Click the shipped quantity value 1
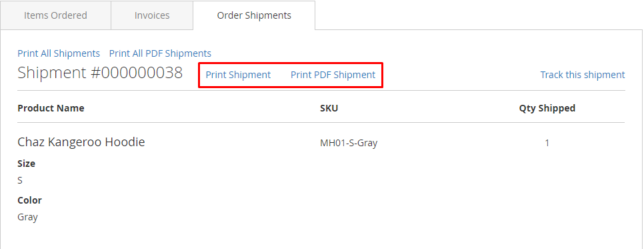 pyautogui.click(x=547, y=144)
